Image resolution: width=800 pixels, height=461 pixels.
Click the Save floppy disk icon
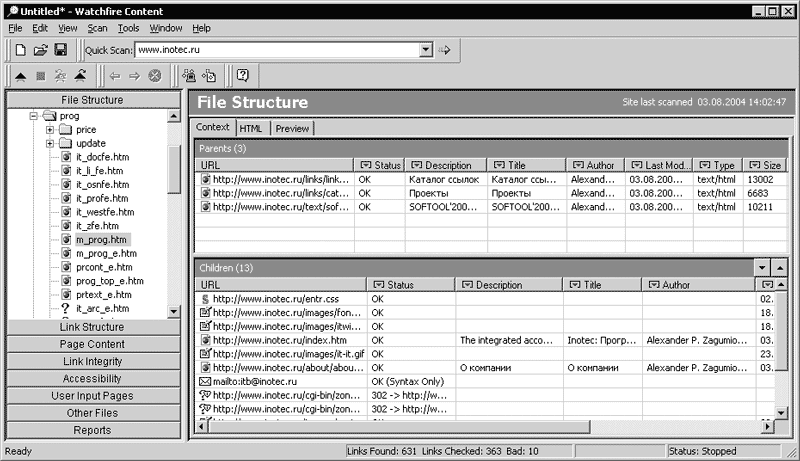60,49
